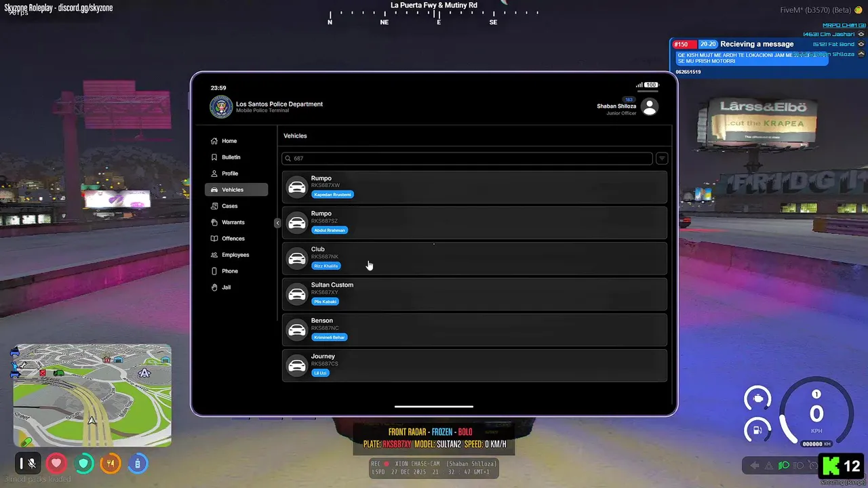Open owner tag Plis Kabaki
Screen dimensions: 868x488
[x=325, y=302]
